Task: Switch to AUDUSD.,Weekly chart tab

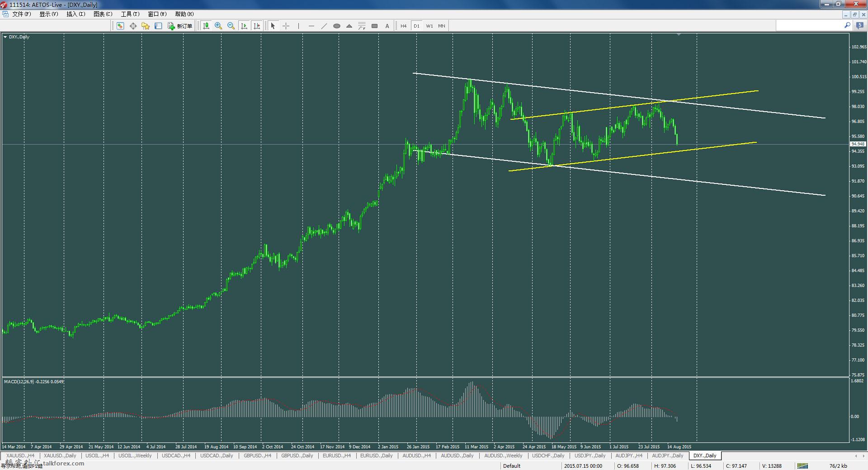Action: [503, 456]
